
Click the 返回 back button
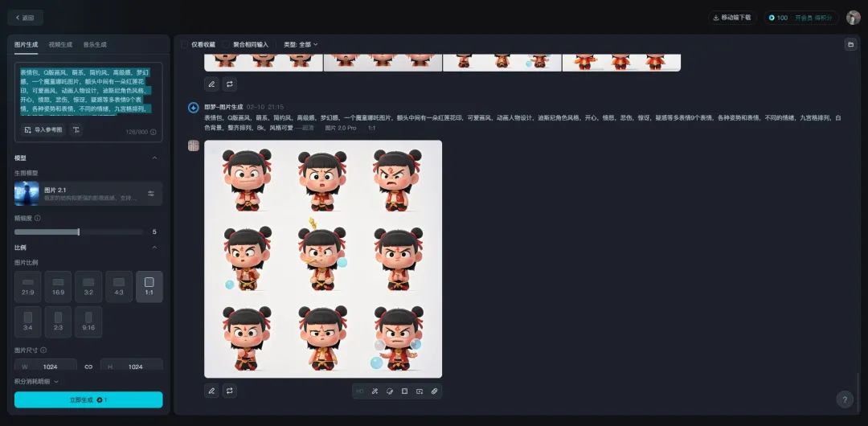point(25,18)
